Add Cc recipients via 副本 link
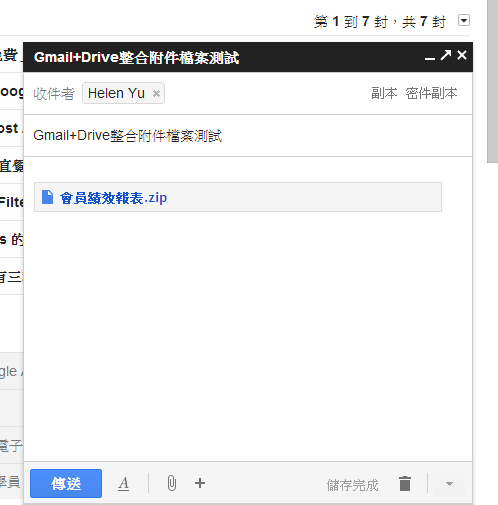Image resolution: width=498 pixels, height=505 pixels. point(384,93)
